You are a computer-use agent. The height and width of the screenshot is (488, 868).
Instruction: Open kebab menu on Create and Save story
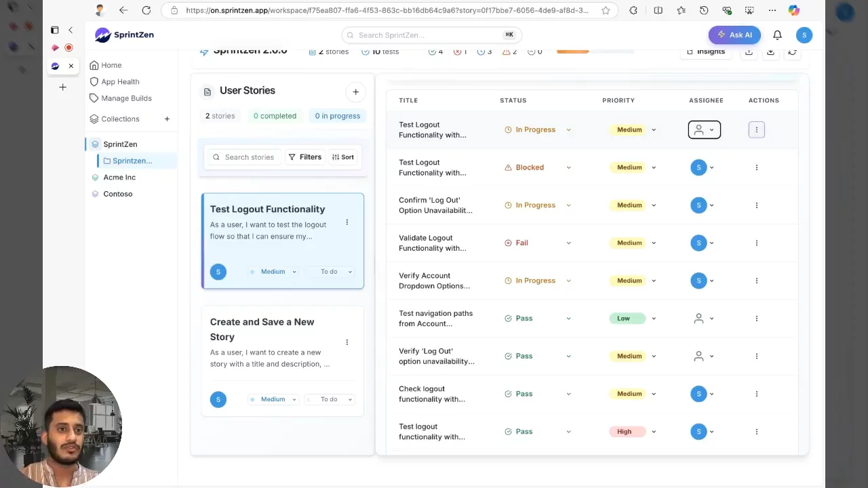click(x=347, y=342)
